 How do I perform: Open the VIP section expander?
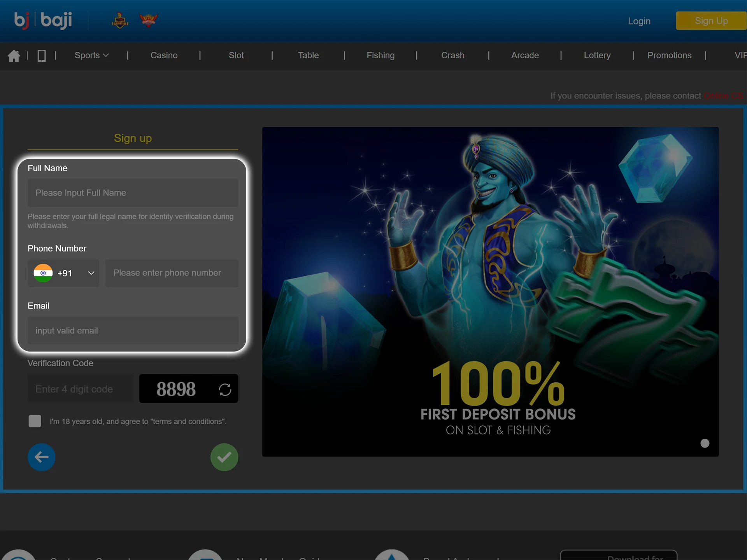[740, 55]
